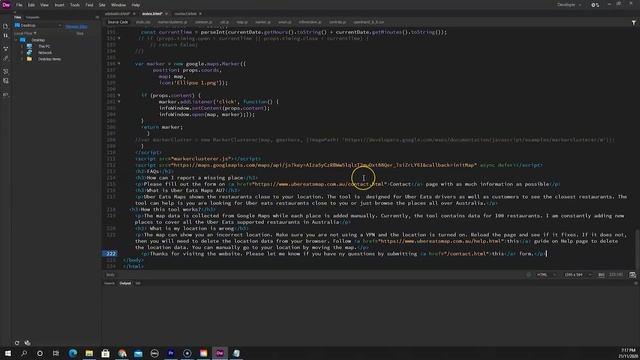This screenshot has width=640, height=360.
Task: Collapse code fold arrow at line 161
Action: click(119, 95)
